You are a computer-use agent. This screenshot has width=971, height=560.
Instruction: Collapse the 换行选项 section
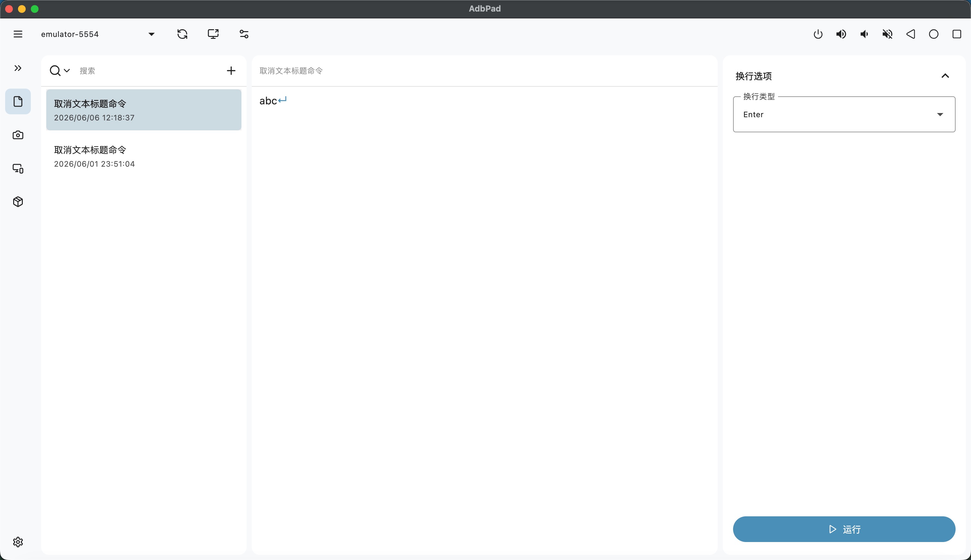[x=945, y=76]
